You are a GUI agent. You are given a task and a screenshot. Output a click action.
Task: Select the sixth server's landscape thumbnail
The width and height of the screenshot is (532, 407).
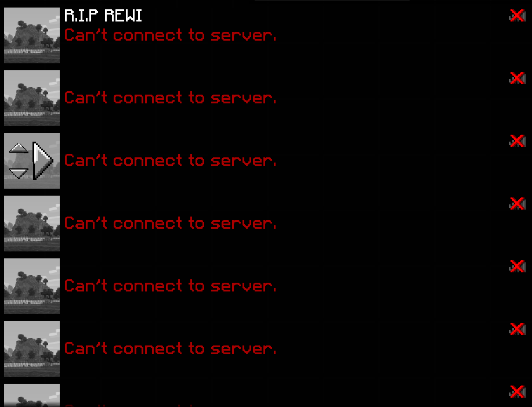pyautogui.click(x=32, y=349)
